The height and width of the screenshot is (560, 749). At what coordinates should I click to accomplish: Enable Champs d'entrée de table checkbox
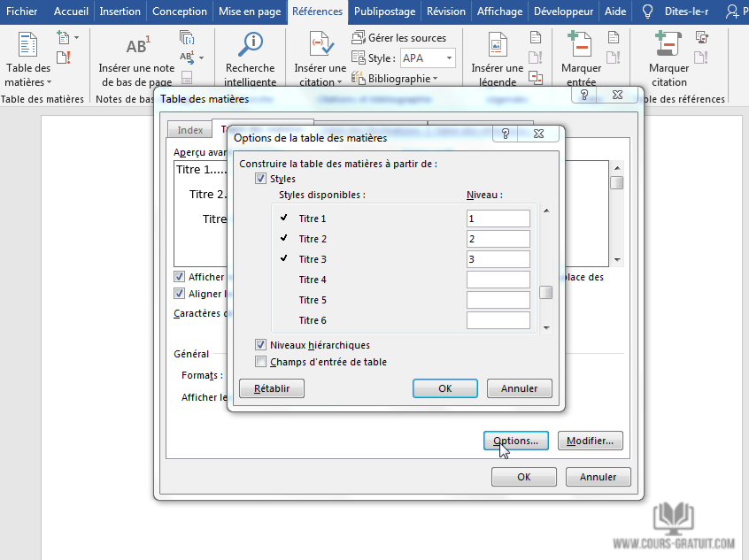pos(260,362)
